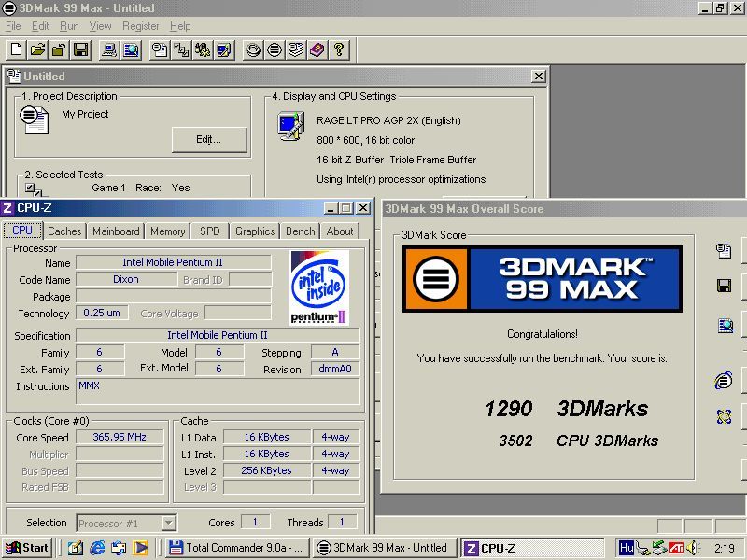This screenshot has width=747, height=560.
Task: Click the stacked documents toolbar icon
Action: coord(296,49)
